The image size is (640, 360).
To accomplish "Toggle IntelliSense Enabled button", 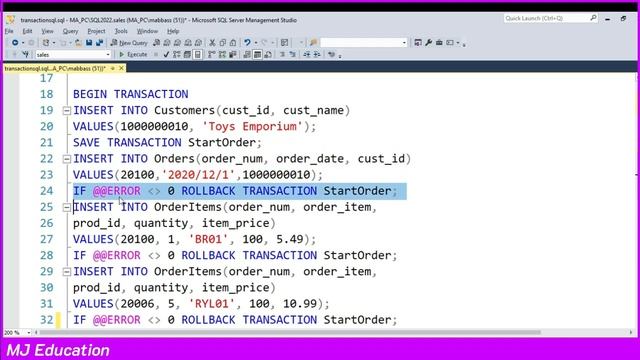I will 198,54.
